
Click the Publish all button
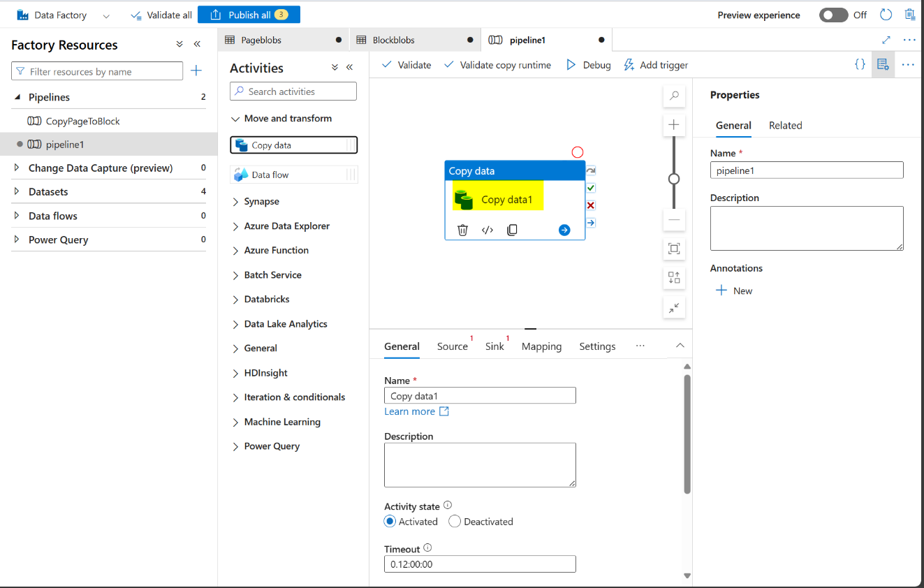point(249,15)
